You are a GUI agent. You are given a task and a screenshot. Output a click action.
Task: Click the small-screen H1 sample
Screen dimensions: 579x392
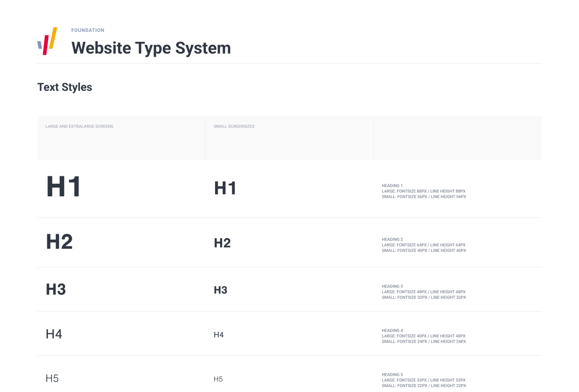point(225,188)
